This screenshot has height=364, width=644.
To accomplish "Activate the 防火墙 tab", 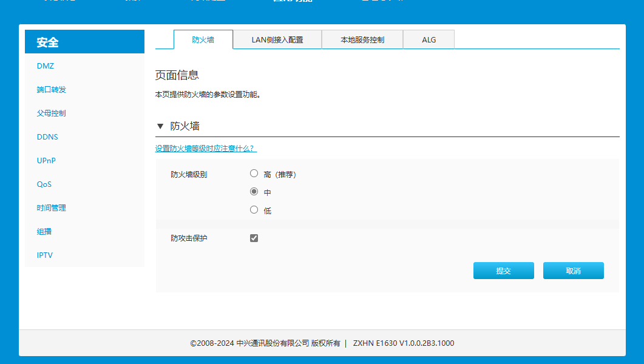I will pos(203,39).
